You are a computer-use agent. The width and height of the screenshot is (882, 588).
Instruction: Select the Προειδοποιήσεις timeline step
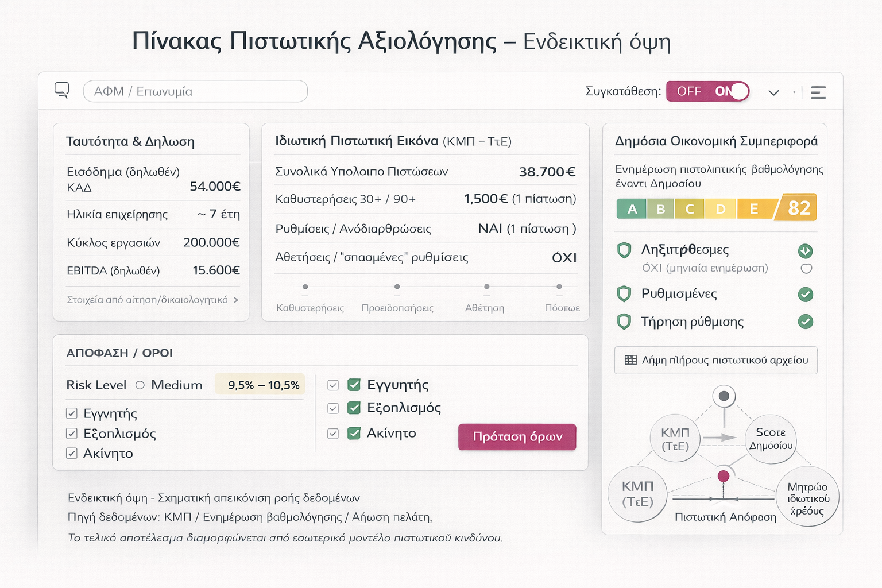pos(397,287)
